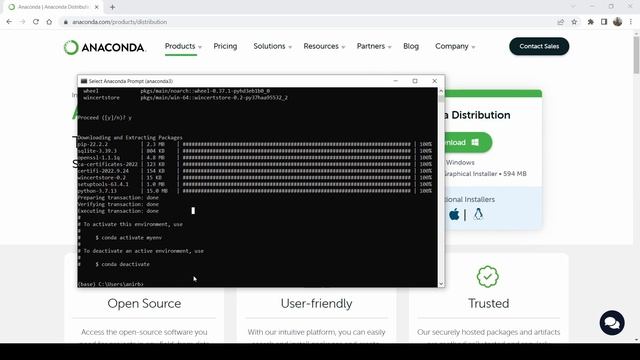The height and width of the screenshot is (360, 640).
Task: Choose the Linux penguin installer icon
Action: [x=478, y=214]
